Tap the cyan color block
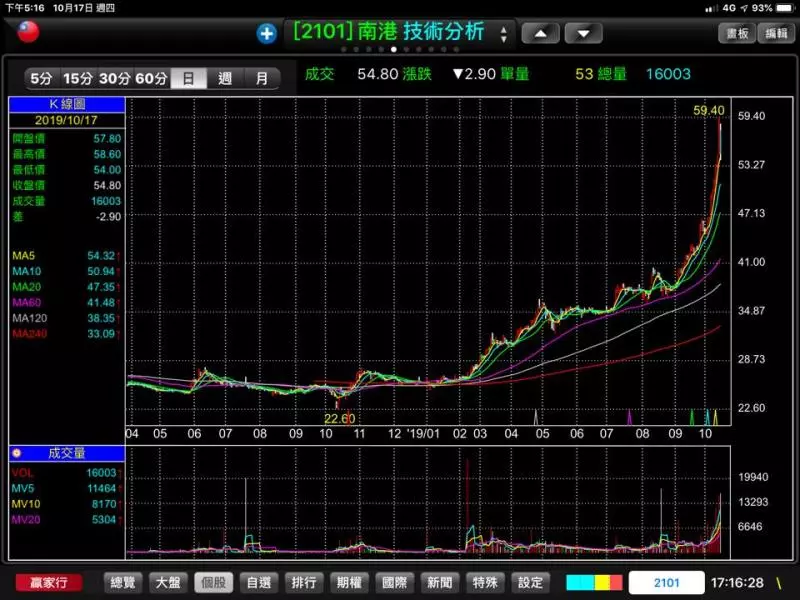Viewport: 800px width, 600px height. tap(580, 582)
